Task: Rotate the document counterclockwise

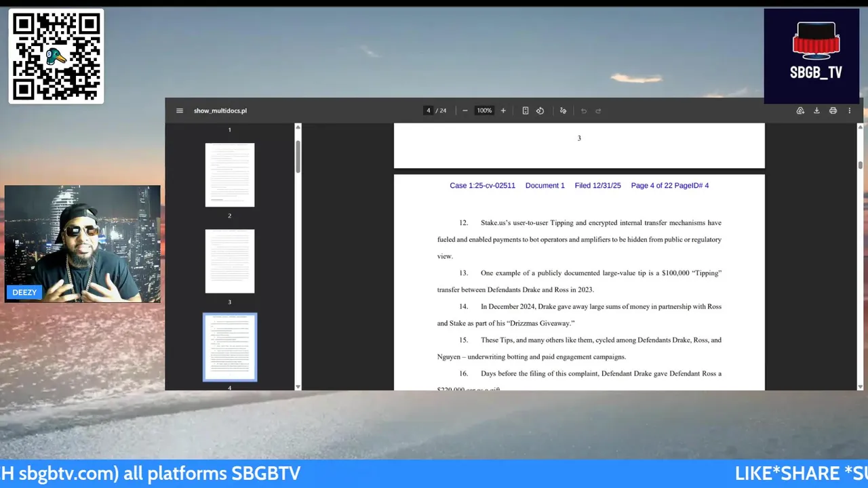Action: click(x=540, y=110)
